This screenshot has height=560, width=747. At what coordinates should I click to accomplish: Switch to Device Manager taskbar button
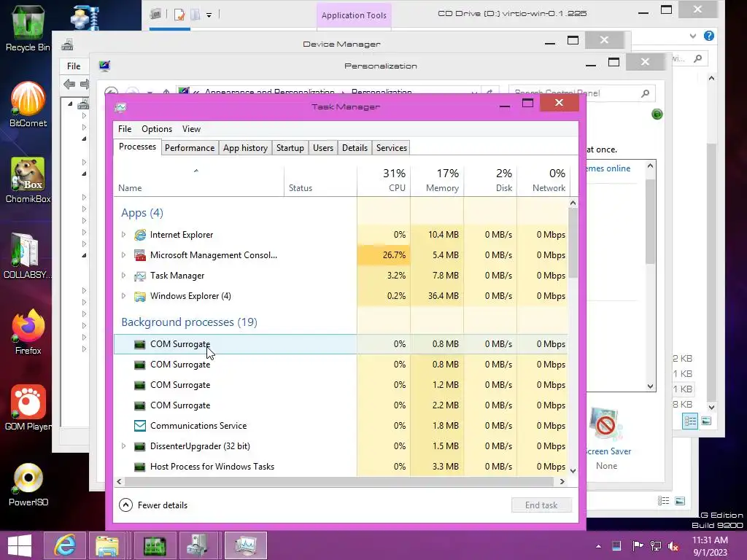click(x=197, y=545)
